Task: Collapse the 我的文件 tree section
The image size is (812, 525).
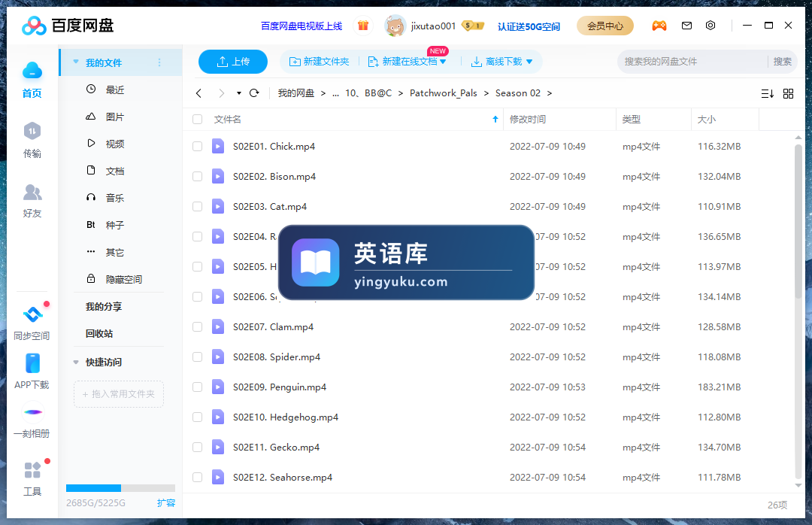Action: point(76,62)
